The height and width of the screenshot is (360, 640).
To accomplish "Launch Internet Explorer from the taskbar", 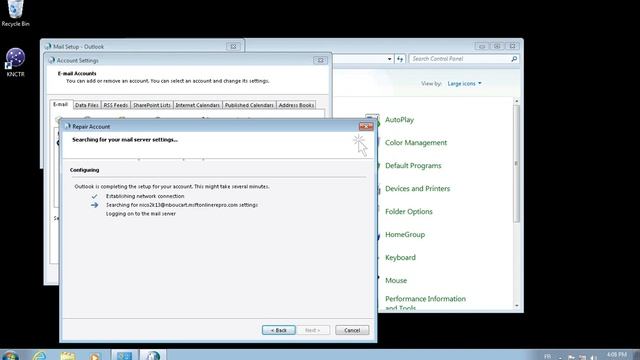I will 40,356.
